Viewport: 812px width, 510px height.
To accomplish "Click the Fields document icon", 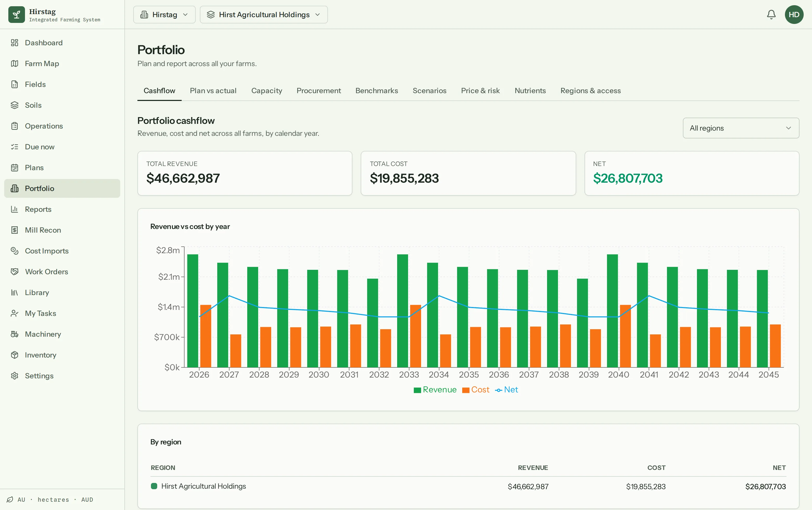I will click(15, 84).
